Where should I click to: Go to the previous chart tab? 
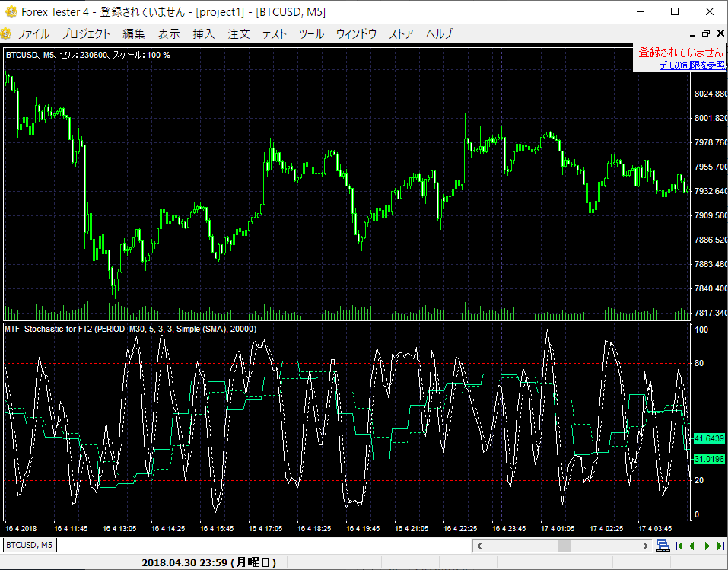tap(691, 546)
